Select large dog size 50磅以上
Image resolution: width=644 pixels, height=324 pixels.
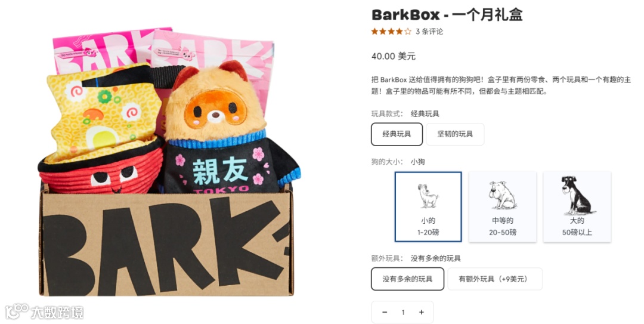(x=577, y=207)
